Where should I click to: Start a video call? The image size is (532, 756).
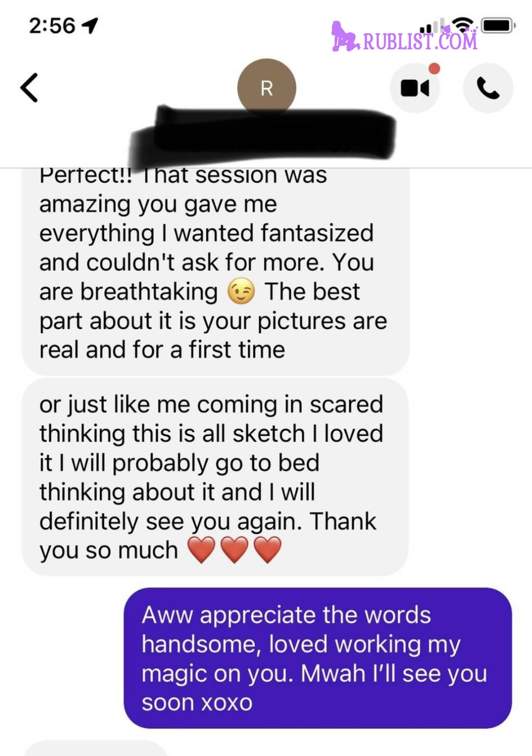click(415, 88)
